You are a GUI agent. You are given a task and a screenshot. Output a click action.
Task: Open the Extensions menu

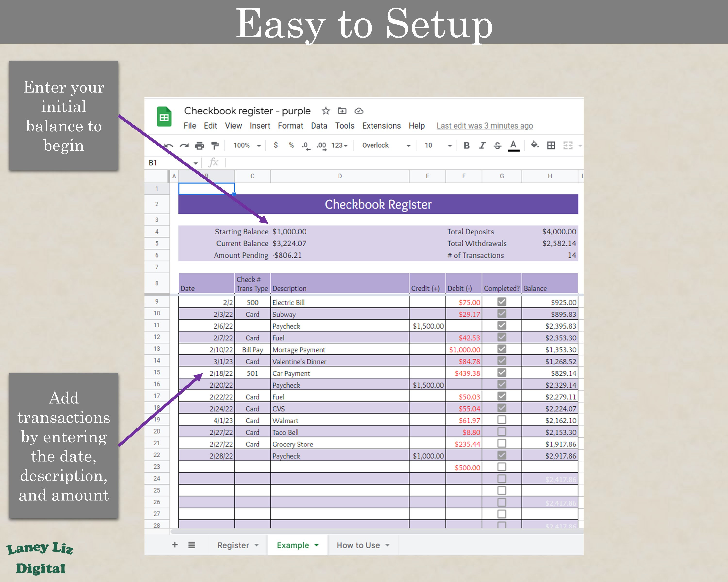pos(381,126)
